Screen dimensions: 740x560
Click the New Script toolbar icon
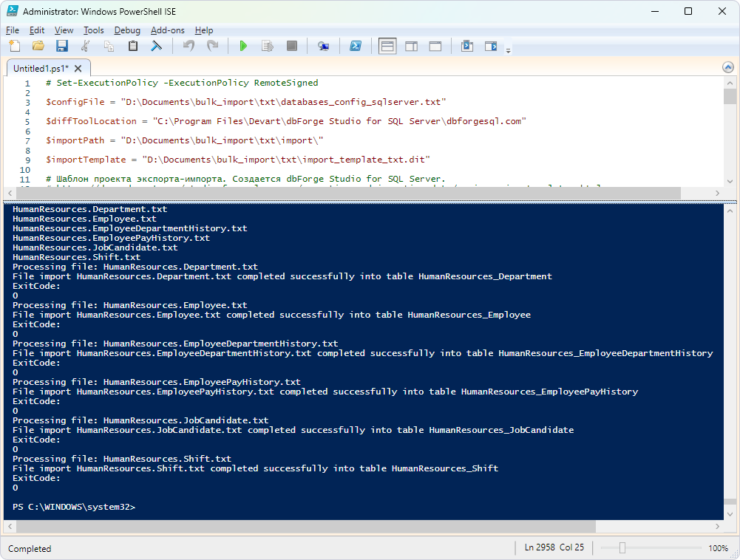[x=15, y=46]
